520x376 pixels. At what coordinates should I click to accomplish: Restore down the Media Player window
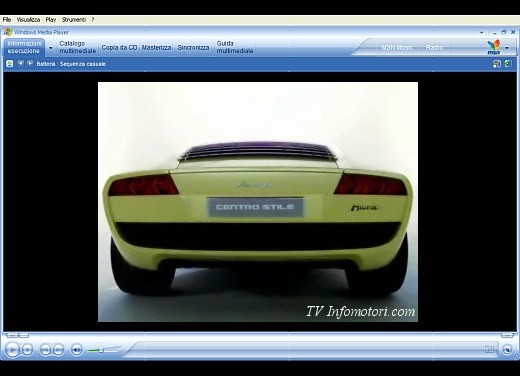(504, 32)
